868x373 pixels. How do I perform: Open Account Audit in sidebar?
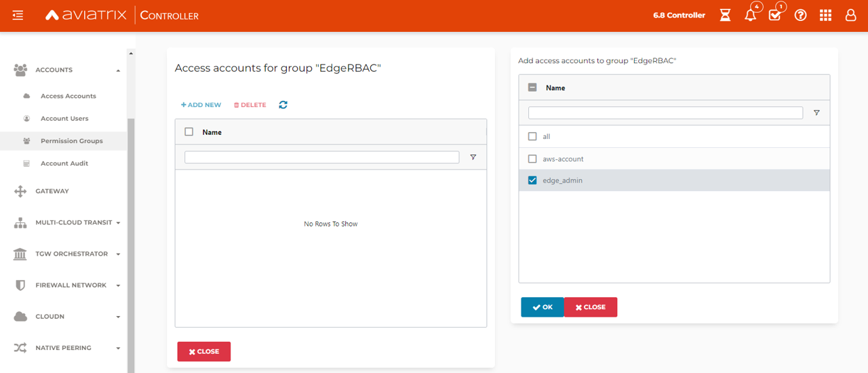tap(64, 163)
